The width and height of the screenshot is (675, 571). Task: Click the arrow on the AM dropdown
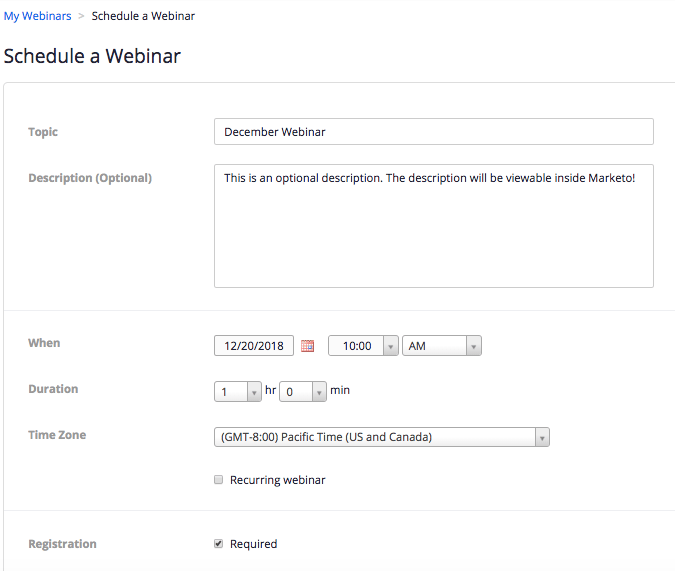click(x=474, y=346)
